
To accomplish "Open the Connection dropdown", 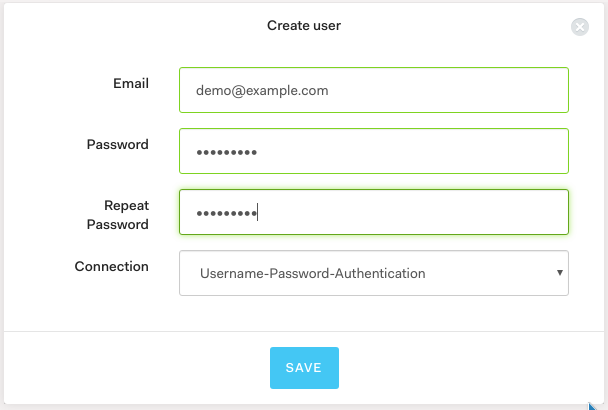I will coord(374,273).
